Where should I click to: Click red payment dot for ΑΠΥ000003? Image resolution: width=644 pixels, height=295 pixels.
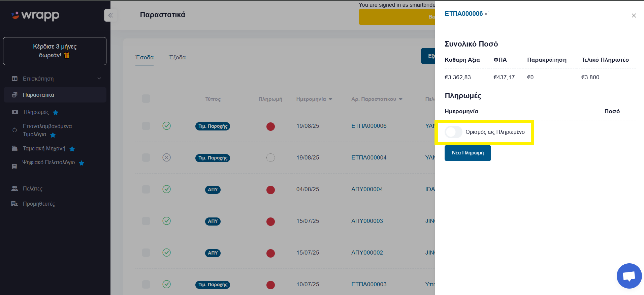(270, 222)
